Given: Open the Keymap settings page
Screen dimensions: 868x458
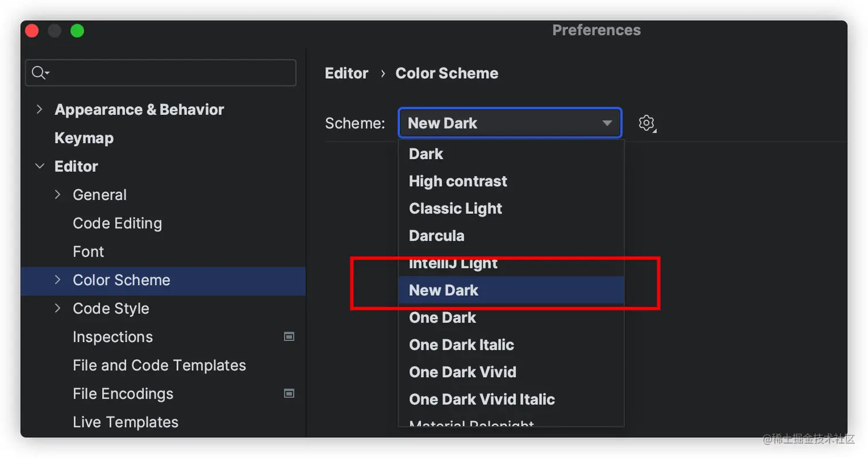Looking at the screenshot, I should tap(84, 138).
